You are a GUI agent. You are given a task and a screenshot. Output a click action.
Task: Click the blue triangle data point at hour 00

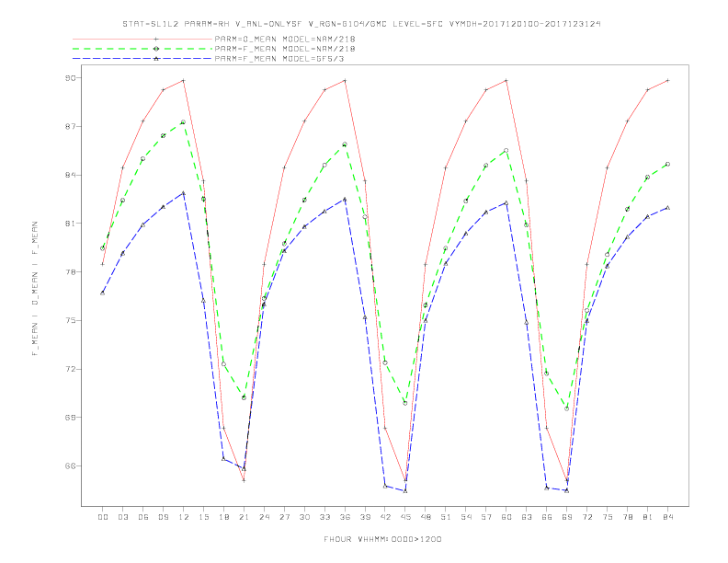[103, 293]
